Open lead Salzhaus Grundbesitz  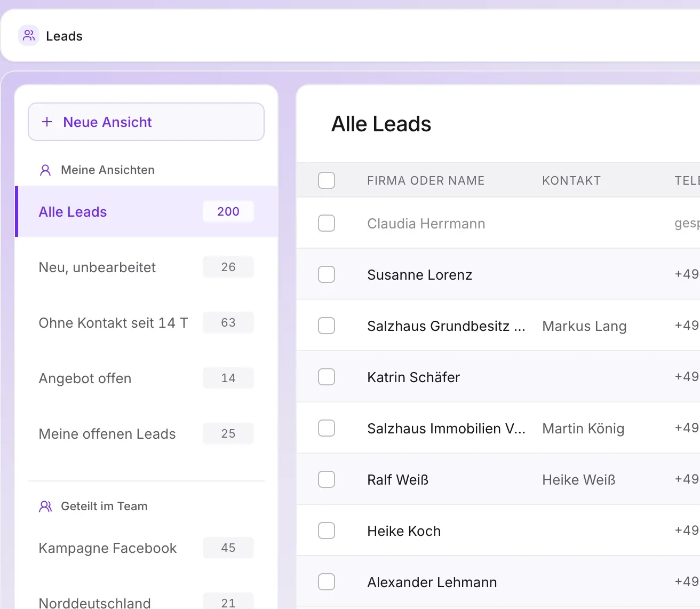446,326
